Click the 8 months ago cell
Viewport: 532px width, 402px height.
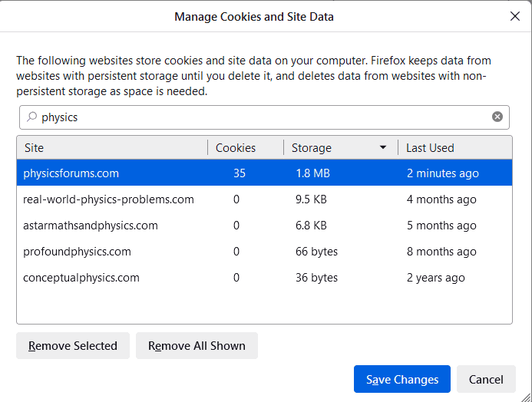pyautogui.click(x=441, y=252)
